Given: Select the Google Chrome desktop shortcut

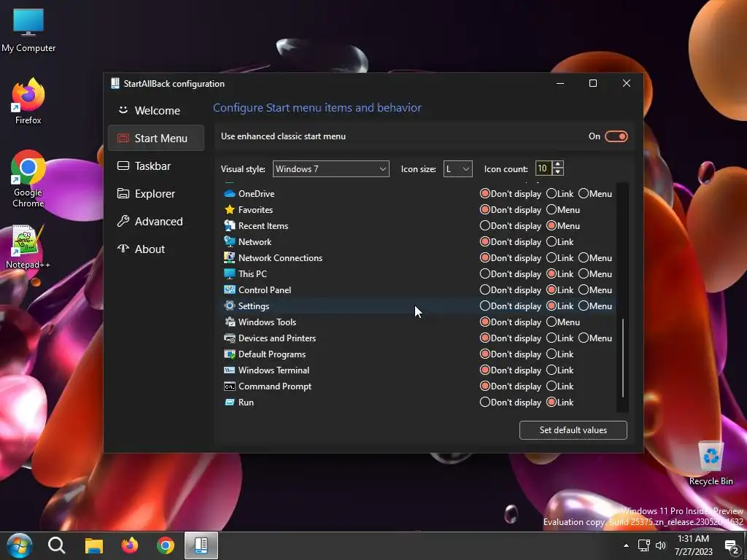Looking at the screenshot, I should coord(28,179).
